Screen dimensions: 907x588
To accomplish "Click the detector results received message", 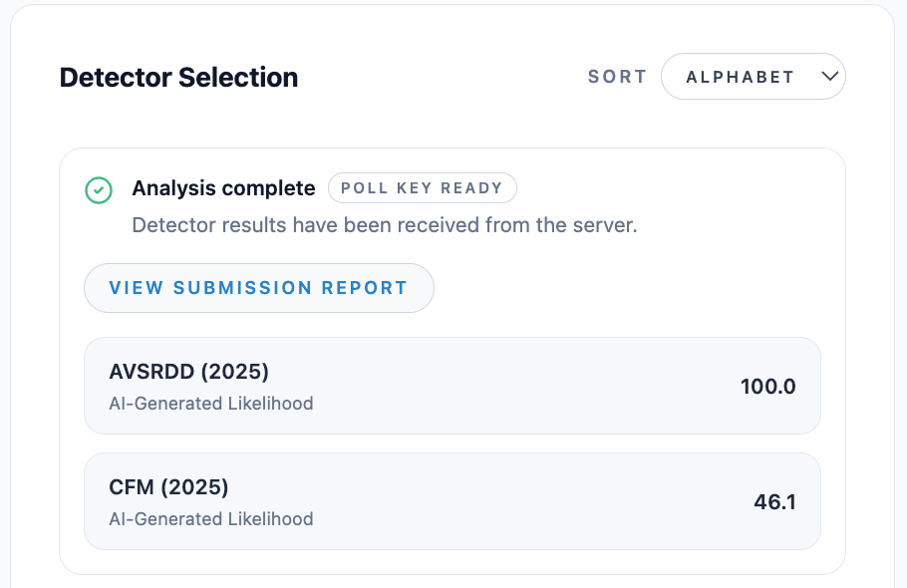I will pyautogui.click(x=384, y=225).
